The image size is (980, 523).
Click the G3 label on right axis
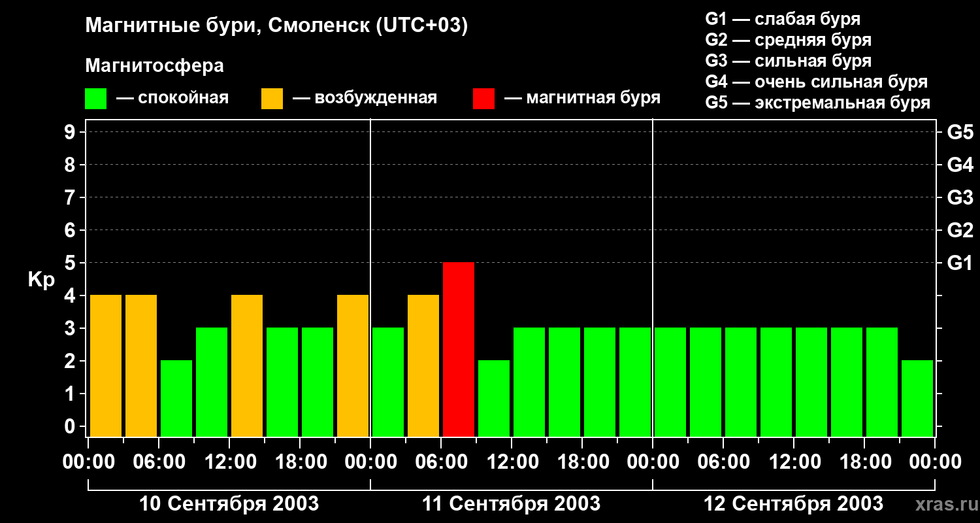pyautogui.click(x=960, y=197)
